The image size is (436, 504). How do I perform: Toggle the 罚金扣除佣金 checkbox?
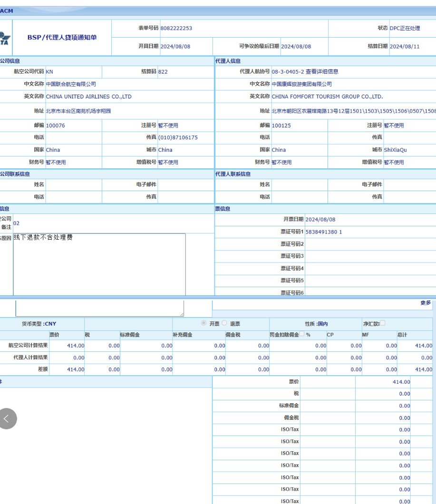point(302,334)
